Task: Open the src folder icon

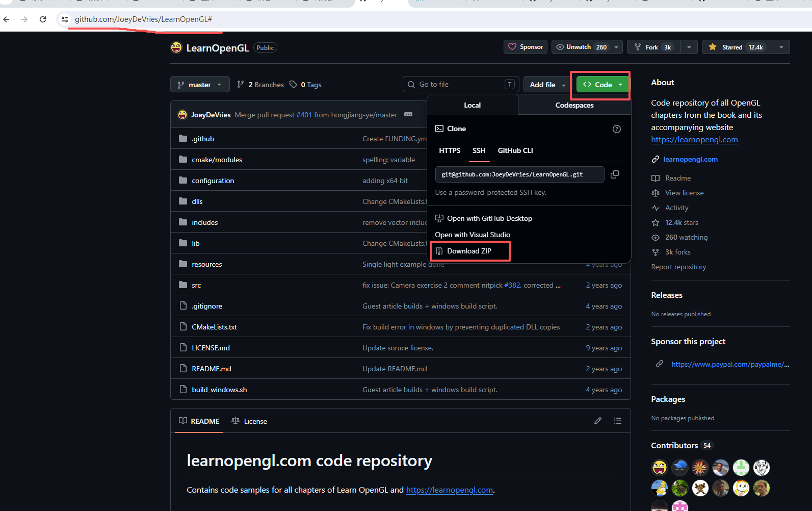Action: click(x=183, y=285)
